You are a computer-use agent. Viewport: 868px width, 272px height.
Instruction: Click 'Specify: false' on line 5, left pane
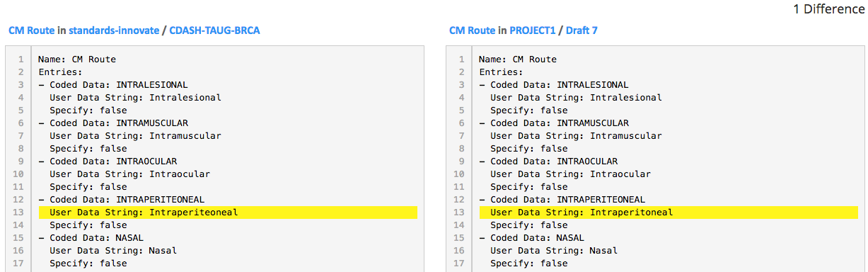(88, 110)
